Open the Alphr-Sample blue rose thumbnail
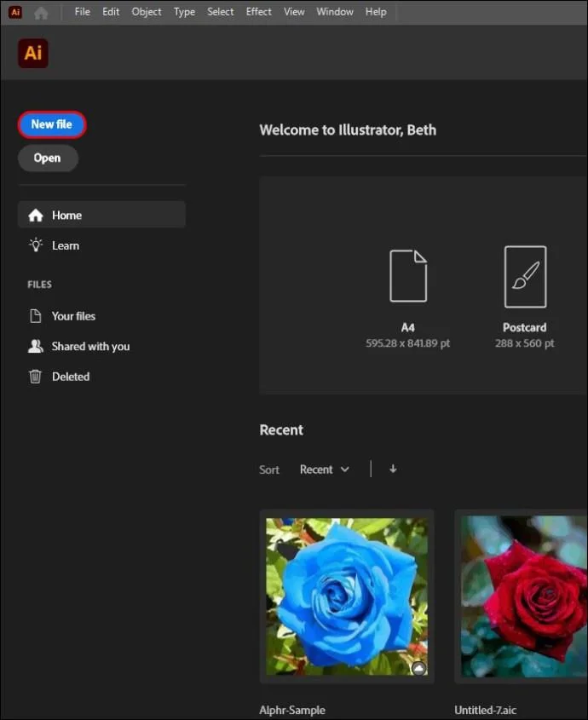Viewport: 588px width, 720px height. coord(347,596)
